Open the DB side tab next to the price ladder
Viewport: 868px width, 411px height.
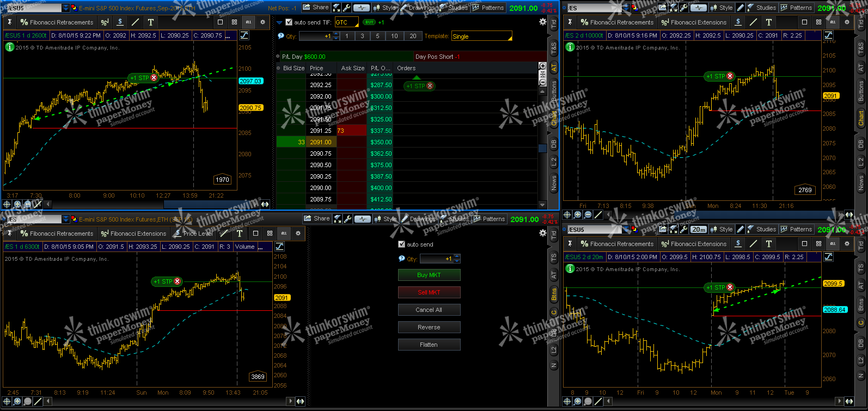coord(554,144)
